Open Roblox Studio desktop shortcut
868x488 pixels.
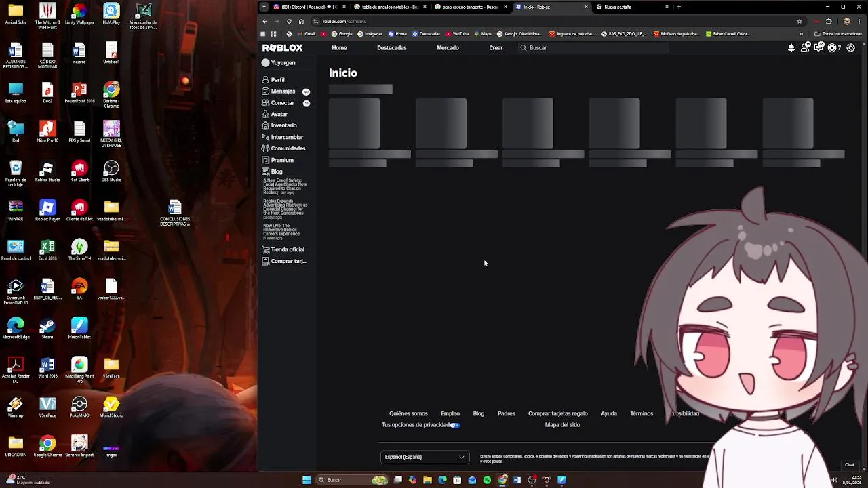coord(47,171)
